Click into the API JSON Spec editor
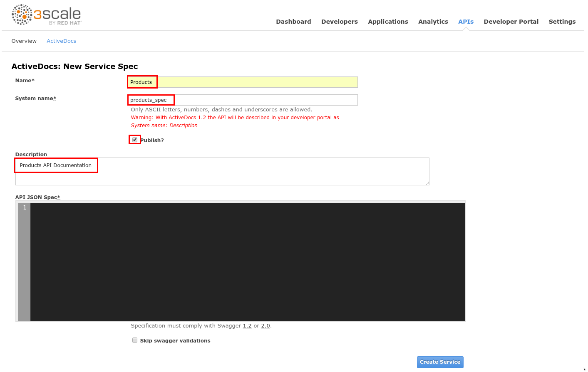This screenshot has width=588, height=372. tap(247, 262)
